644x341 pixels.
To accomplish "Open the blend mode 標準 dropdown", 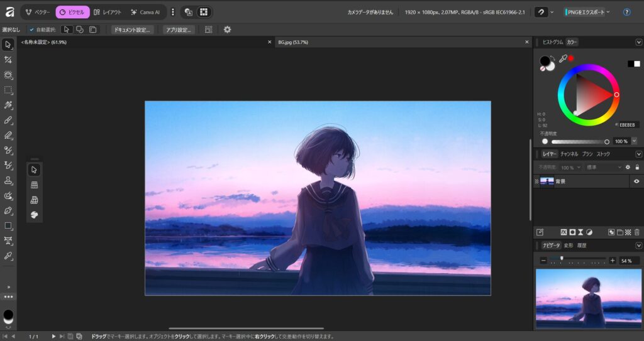I will click(603, 168).
